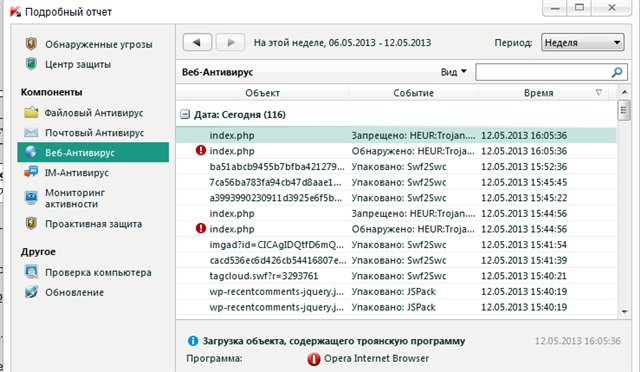
Task: Open Обновление globe icon
Action: pos(31,292)
